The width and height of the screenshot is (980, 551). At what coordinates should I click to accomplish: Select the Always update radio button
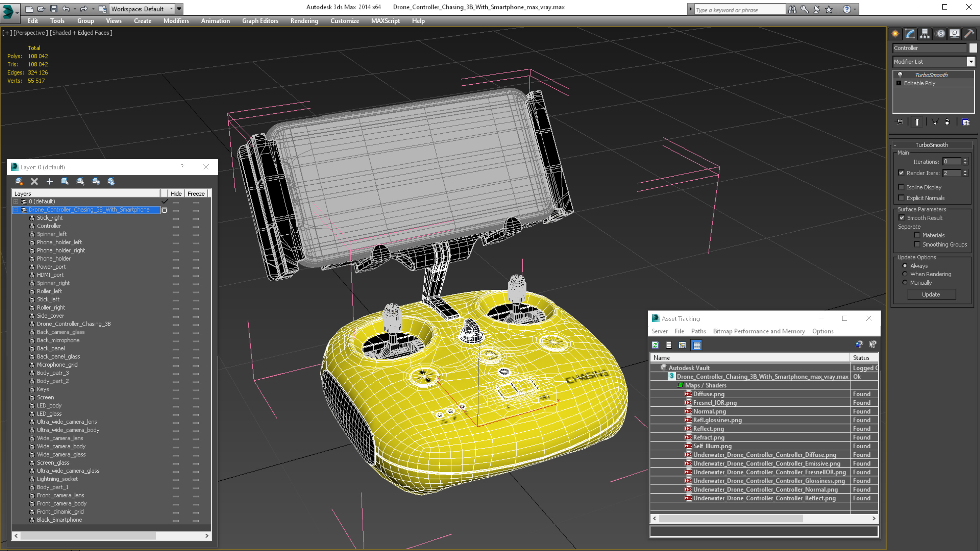pyautogui.click(x=905, y=265)
